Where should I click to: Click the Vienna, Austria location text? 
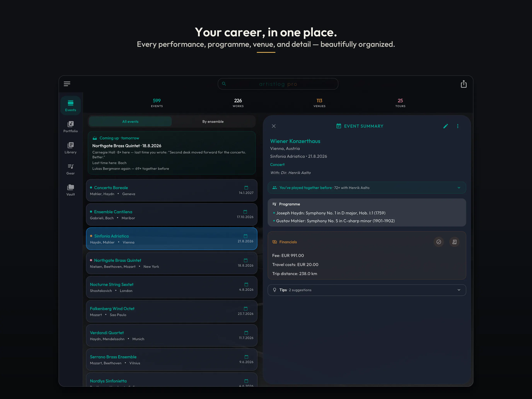coord(285,148)
